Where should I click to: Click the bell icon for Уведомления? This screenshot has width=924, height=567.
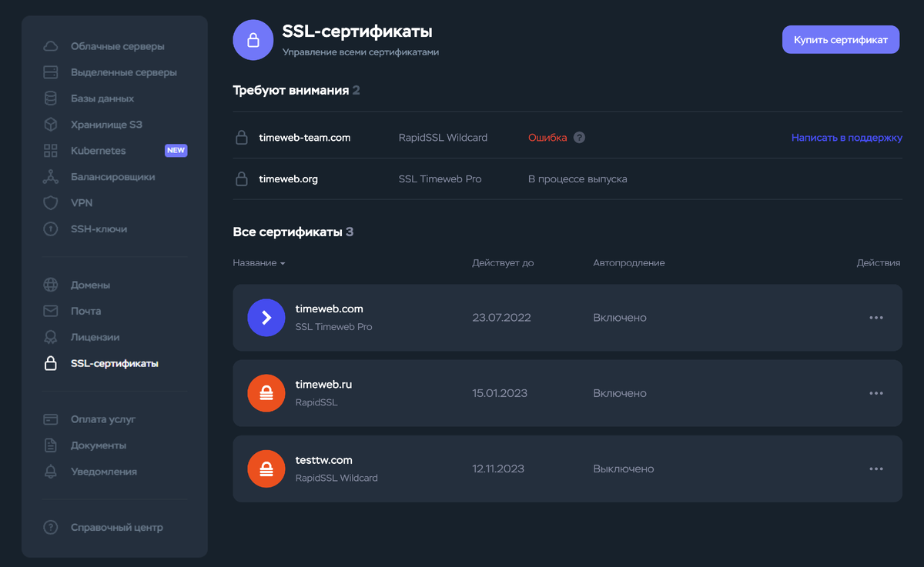tap(51, 472)
